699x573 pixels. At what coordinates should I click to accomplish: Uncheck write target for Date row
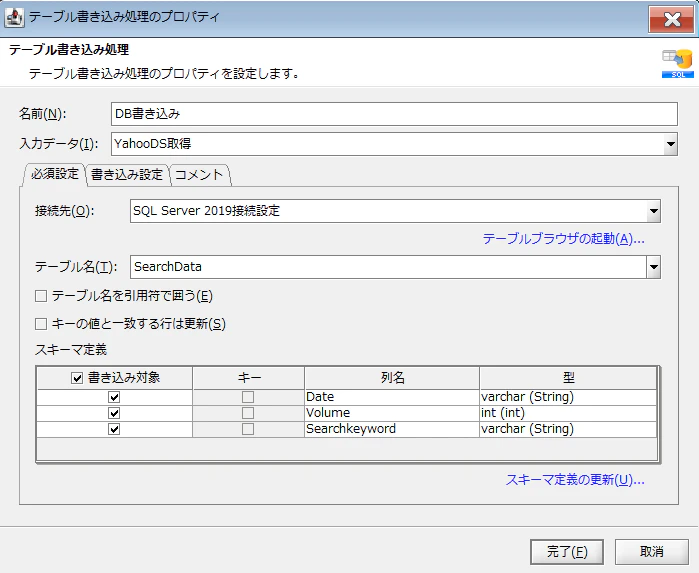114,397
